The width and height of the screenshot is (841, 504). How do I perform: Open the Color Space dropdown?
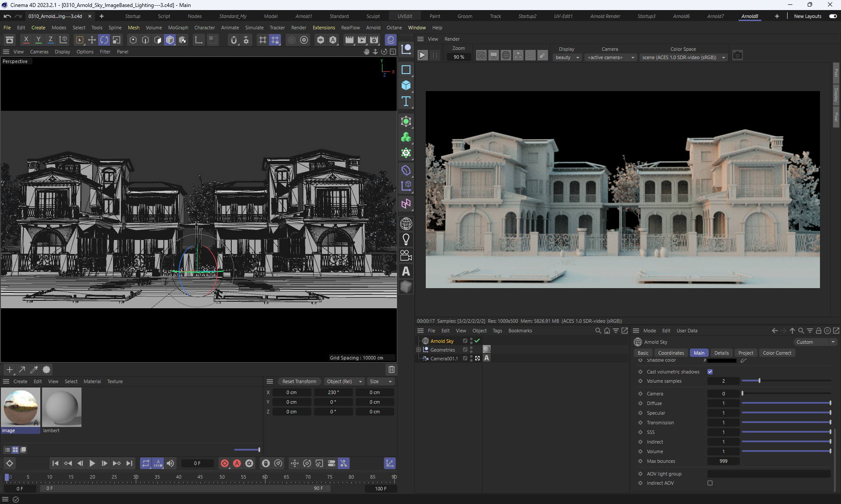(683, 57)
